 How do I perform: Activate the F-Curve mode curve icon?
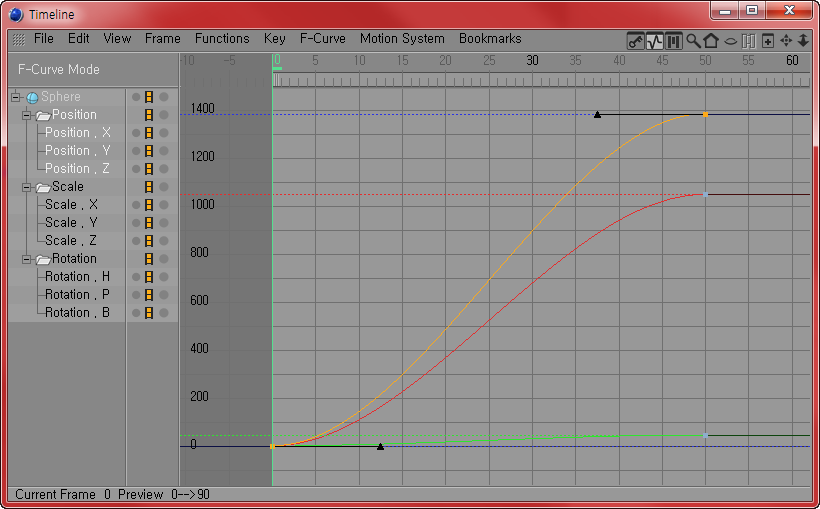(655, 41)
